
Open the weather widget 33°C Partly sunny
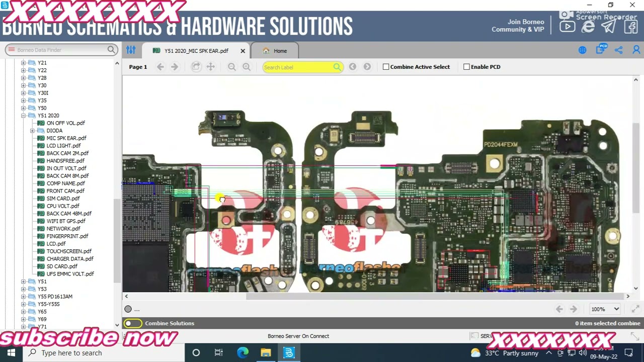tap(504, 353)
